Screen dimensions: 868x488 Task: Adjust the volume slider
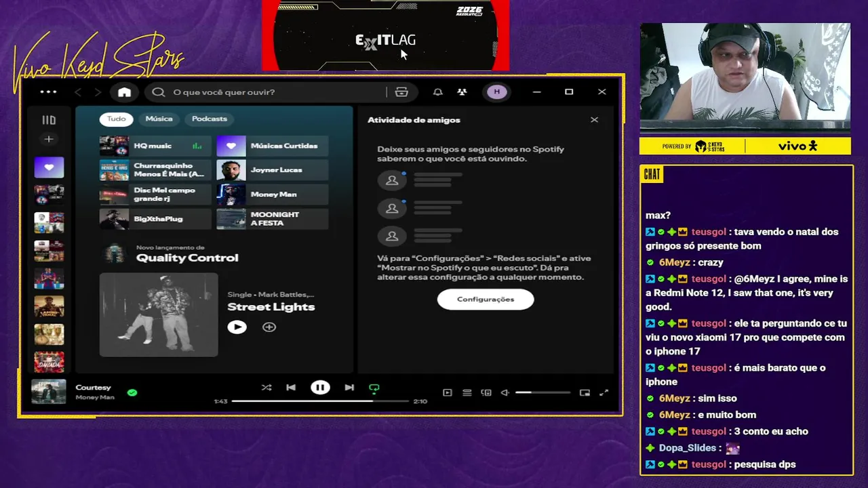click(x=542, y=392)
